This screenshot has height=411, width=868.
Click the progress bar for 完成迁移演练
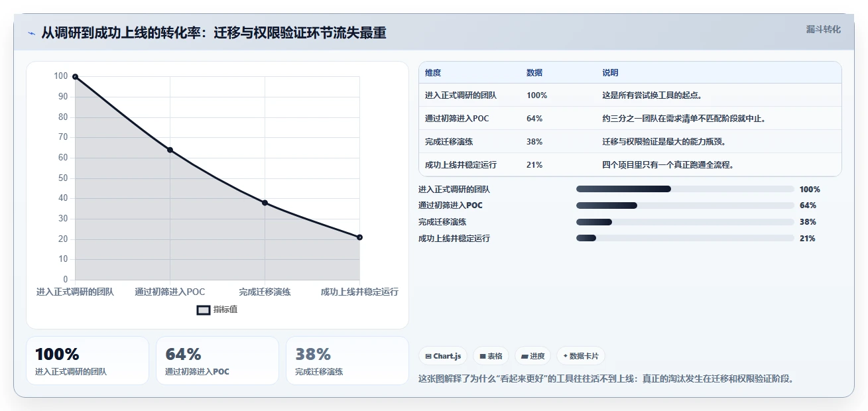click(x=685, y=222)
